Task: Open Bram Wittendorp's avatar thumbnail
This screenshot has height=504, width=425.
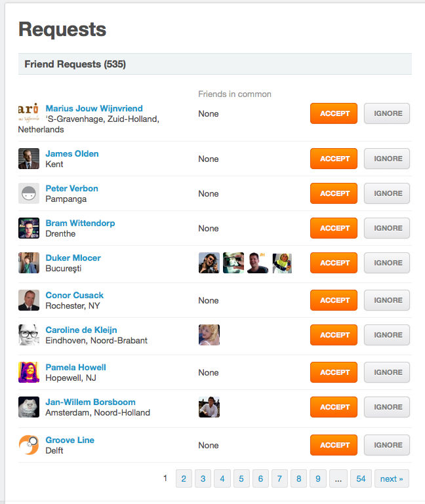Action: click(29, 228)
